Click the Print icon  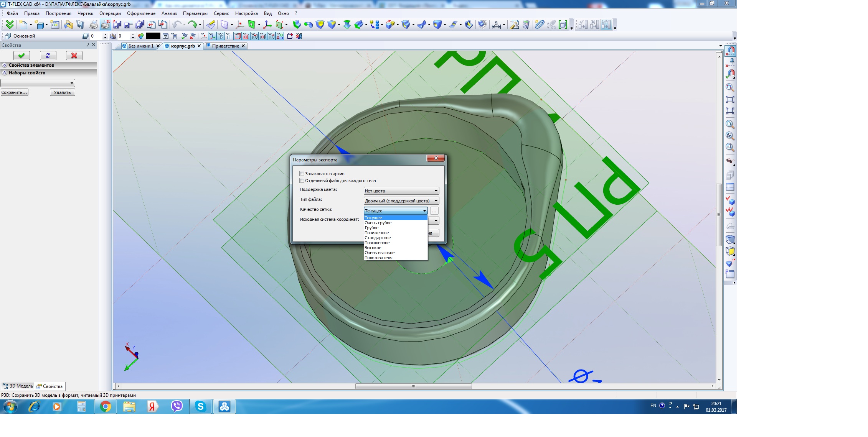(93, 25)
